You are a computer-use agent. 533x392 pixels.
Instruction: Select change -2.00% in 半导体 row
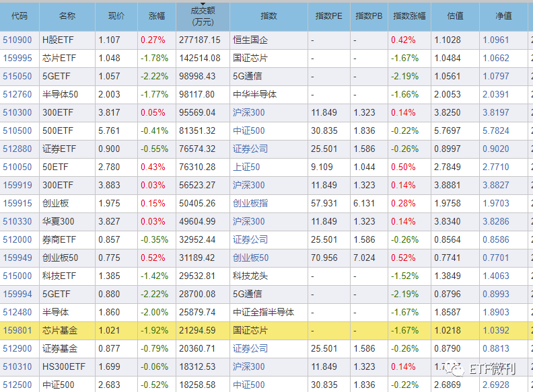pyautogui.click(x=154, y=312)
